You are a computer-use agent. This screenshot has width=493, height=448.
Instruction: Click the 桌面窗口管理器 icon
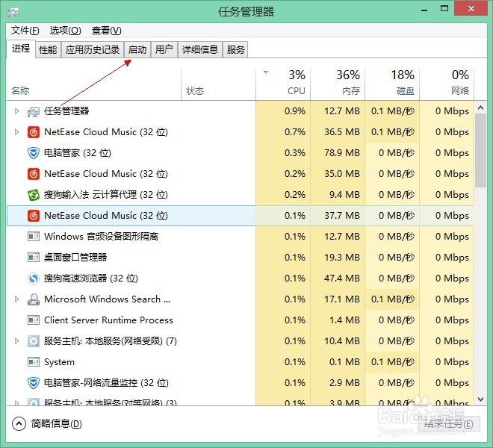[x=34, y=258]
